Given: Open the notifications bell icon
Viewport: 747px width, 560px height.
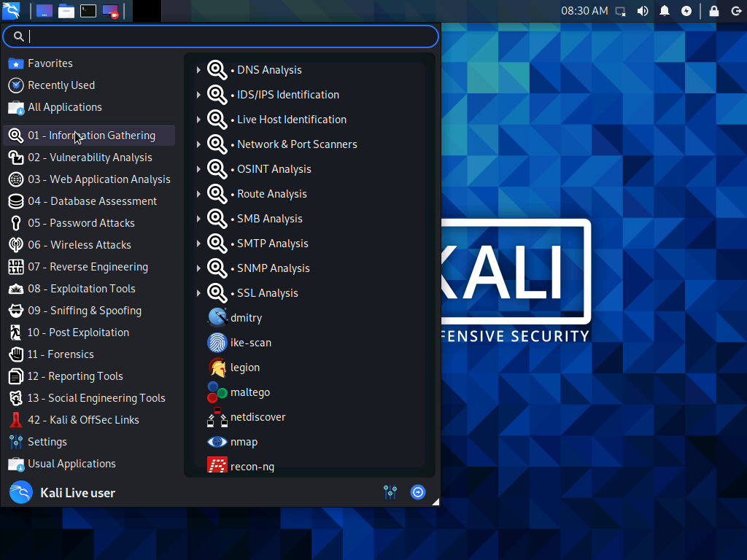Looking at the screenshot, I should pos(665,11).
